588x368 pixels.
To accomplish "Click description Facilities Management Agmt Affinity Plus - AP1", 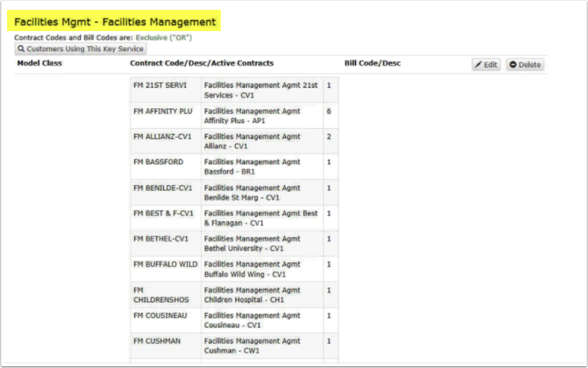I will [252, 116].
